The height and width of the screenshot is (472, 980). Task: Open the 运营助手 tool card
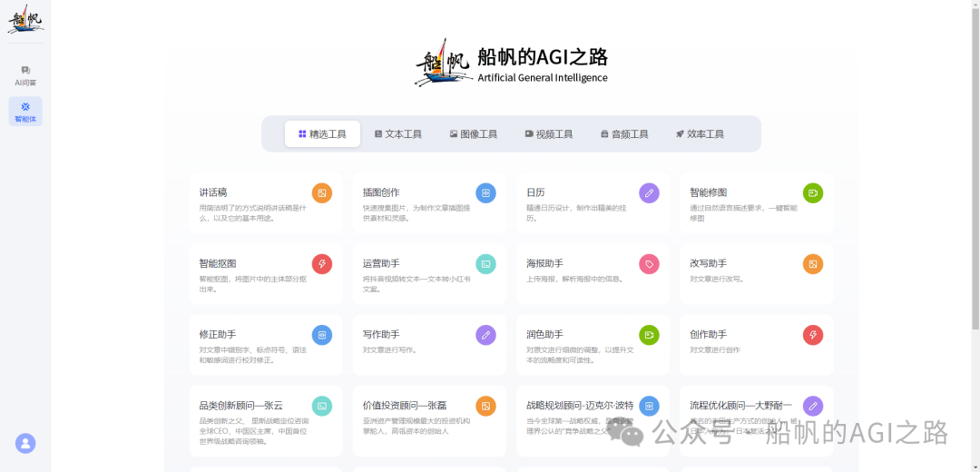[429, 274]
